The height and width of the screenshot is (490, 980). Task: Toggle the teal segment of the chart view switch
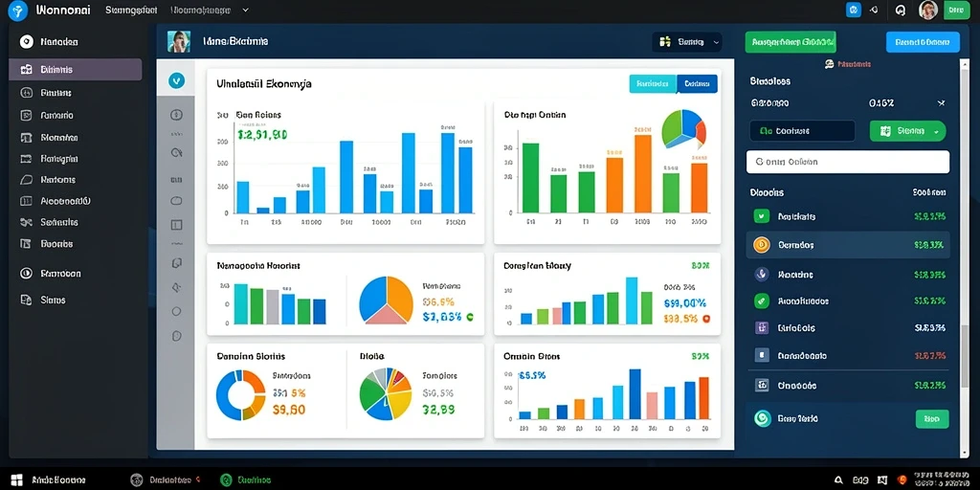pos(653,84)
